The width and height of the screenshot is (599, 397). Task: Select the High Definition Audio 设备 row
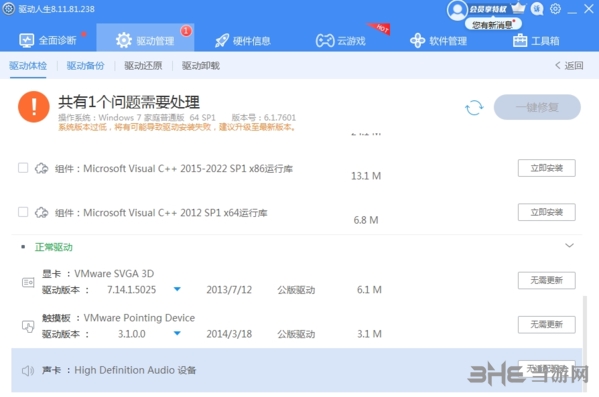click(296, 370)
